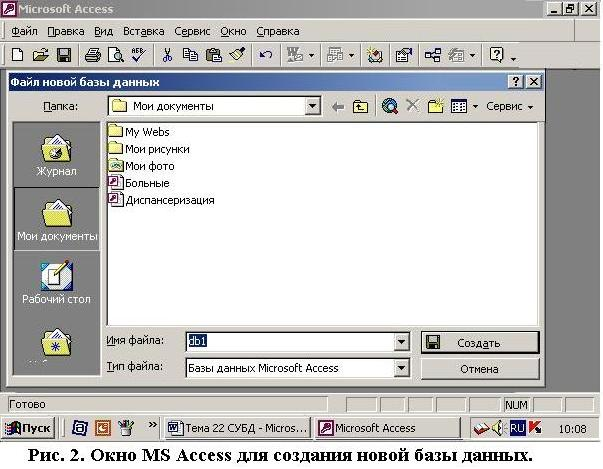Open the Сервис dropdown in the dialog
This screenshot has height=469, width=603.
click(x=509, y=106)
